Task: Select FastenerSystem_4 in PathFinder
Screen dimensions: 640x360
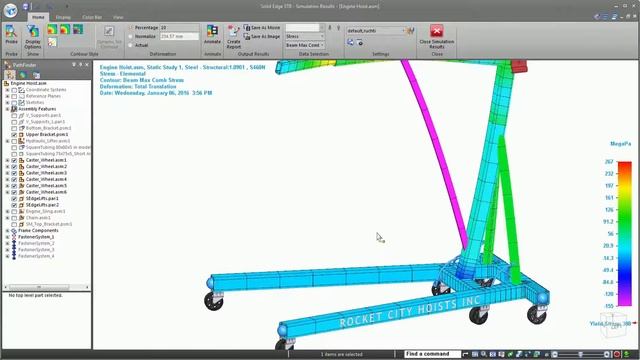Action: coord(36,256)
